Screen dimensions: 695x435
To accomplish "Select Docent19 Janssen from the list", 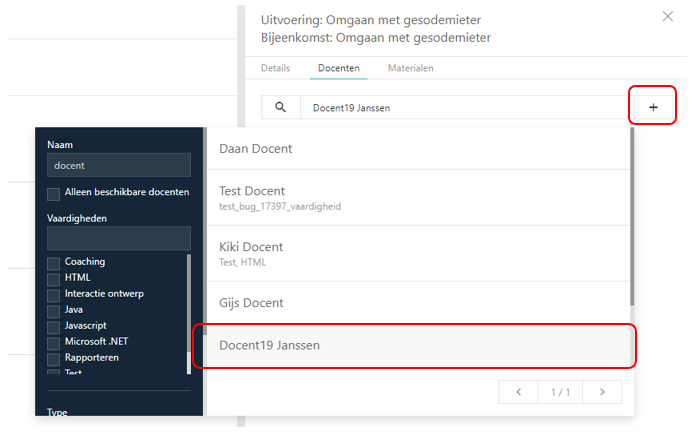I will click(412, 346).
